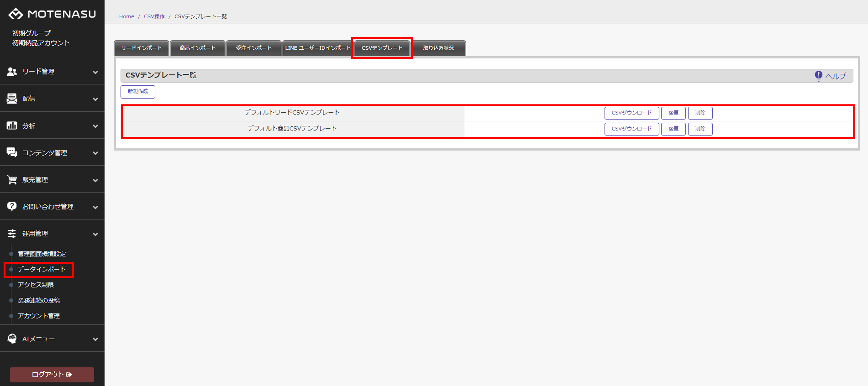Click the envelope icon beside 配信
The height and width of the screenshot is (386, 868).
tap(12, 99)
